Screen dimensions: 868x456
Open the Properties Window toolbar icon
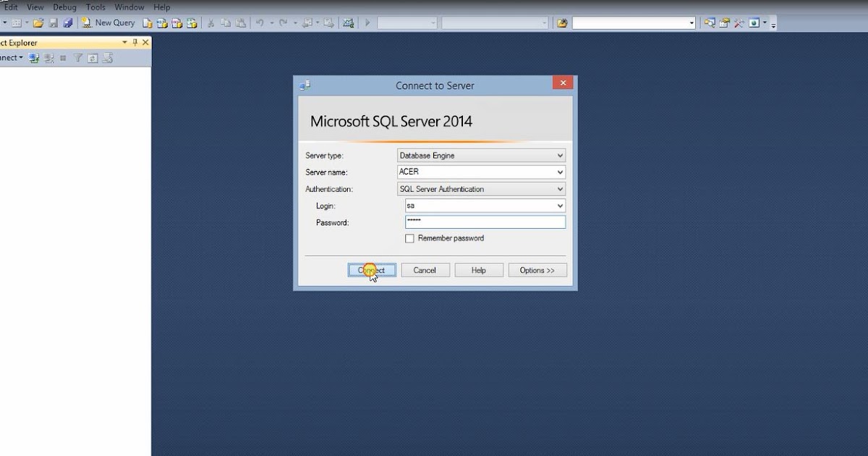pos(724,23)
